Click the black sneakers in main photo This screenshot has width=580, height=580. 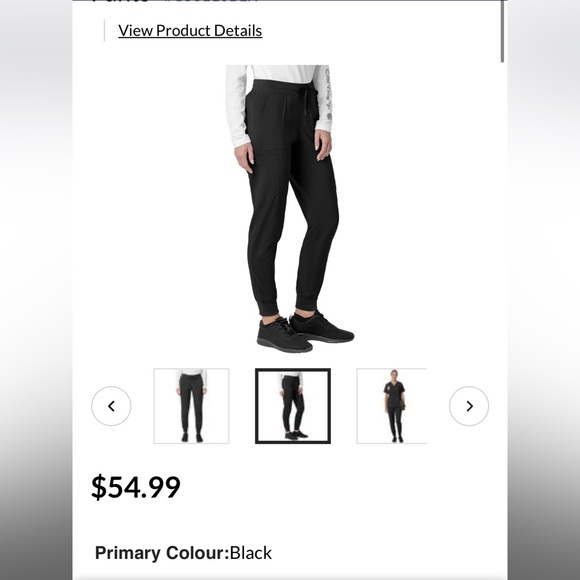coord(306,332)
